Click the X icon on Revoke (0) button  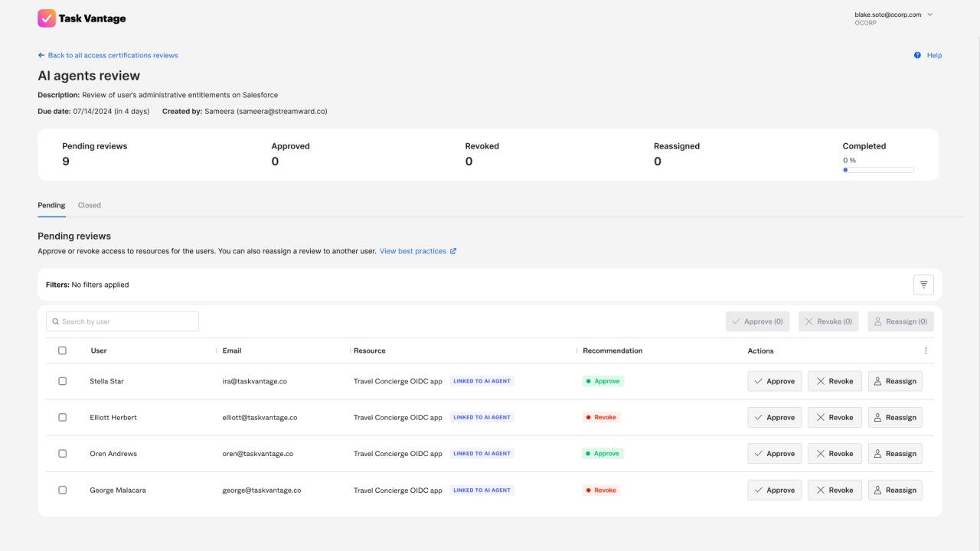point(808,321)
